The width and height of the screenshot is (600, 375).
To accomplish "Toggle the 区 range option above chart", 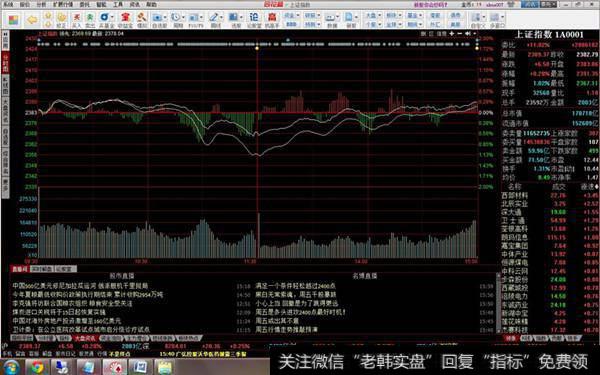I will point(431,34).
